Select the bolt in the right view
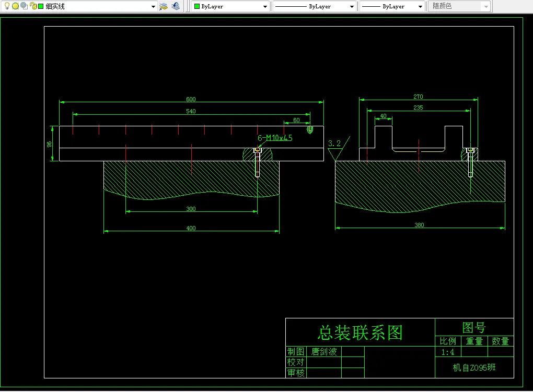Viewport: 533px width, 392px height. coord(470,162)
